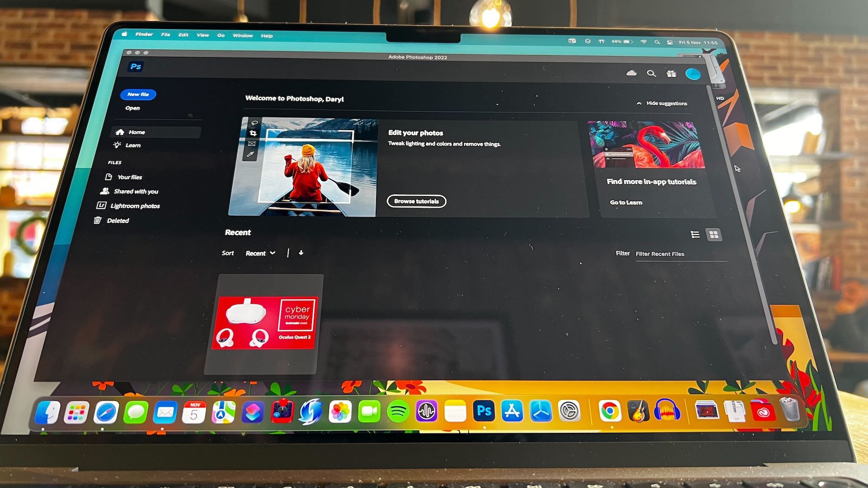Click the plugin/extensions icon top bar

[671, 73]
